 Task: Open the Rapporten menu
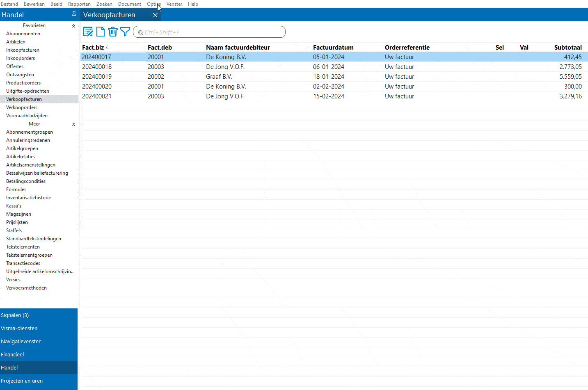(x=79, y=4)
